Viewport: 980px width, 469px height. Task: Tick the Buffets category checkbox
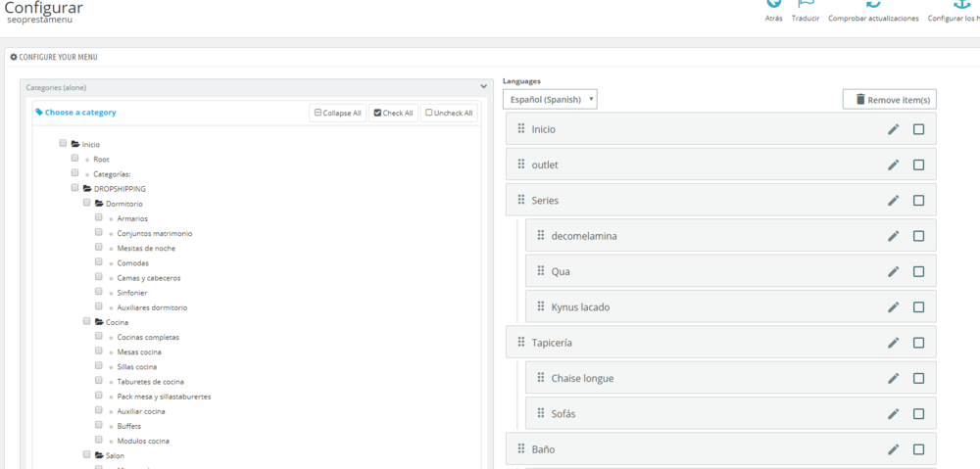click(x=99, y=425)
